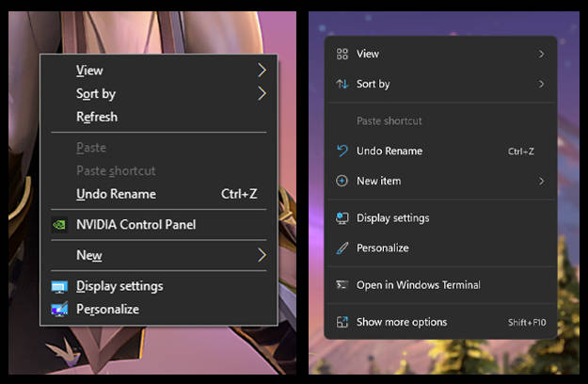Image resolution: width=588 pixels, height=384 pixels.
Task: Expand View submenu arrow in left menu
Action: tap(262, 71)
